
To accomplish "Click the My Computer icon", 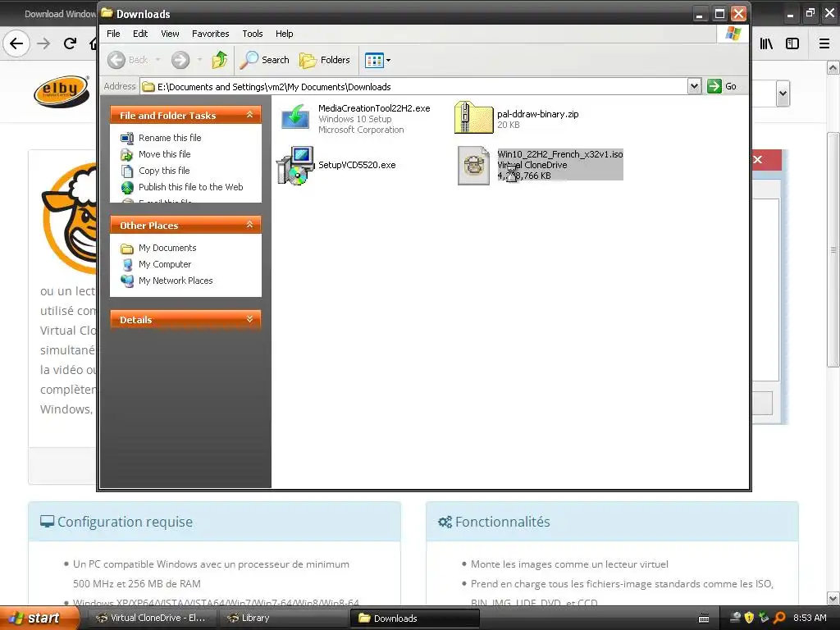I will pyautogui.click(x=127, y=265).
